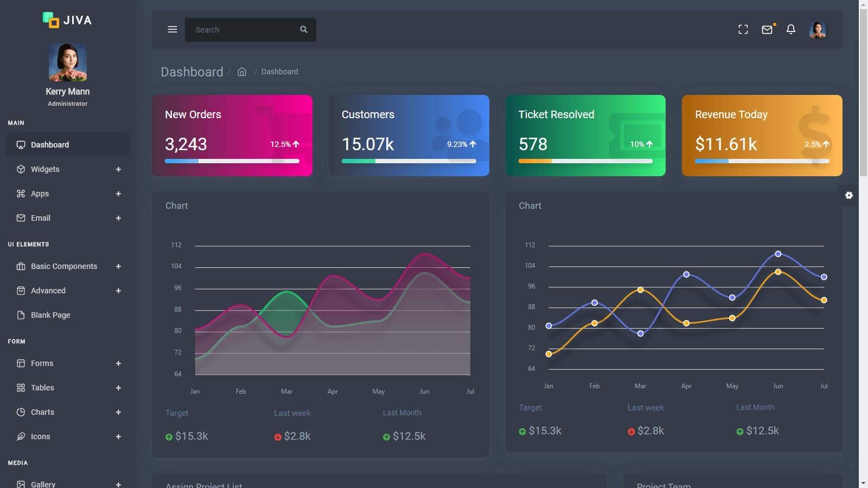Click the Icons feather icon
This screenshot has width=868, height=488.
(21, 436)
